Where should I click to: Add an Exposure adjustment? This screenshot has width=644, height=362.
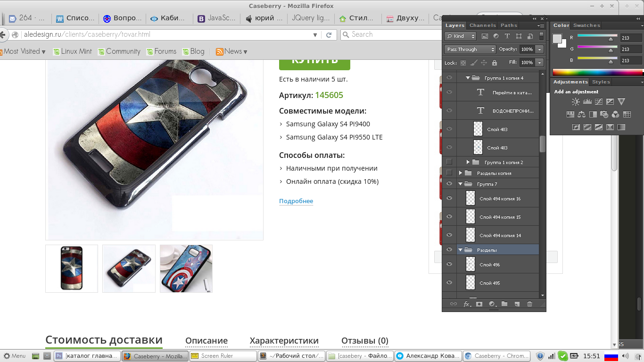tap(610, 101)
